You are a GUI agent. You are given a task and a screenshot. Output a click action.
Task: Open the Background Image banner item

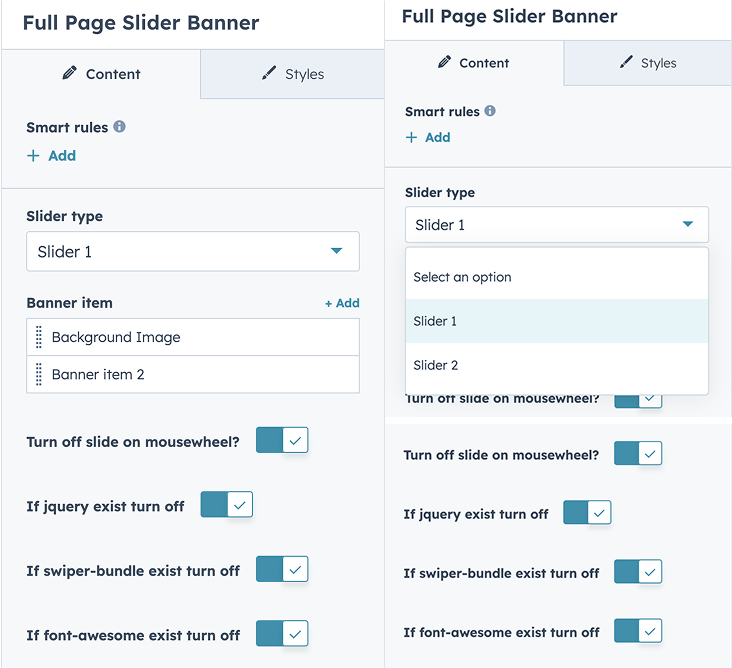pyautogui.click(x=116, y=337)
